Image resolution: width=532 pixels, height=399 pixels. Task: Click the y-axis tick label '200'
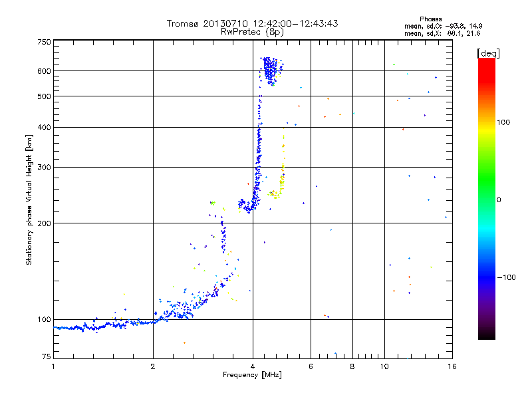coord(45,223)
